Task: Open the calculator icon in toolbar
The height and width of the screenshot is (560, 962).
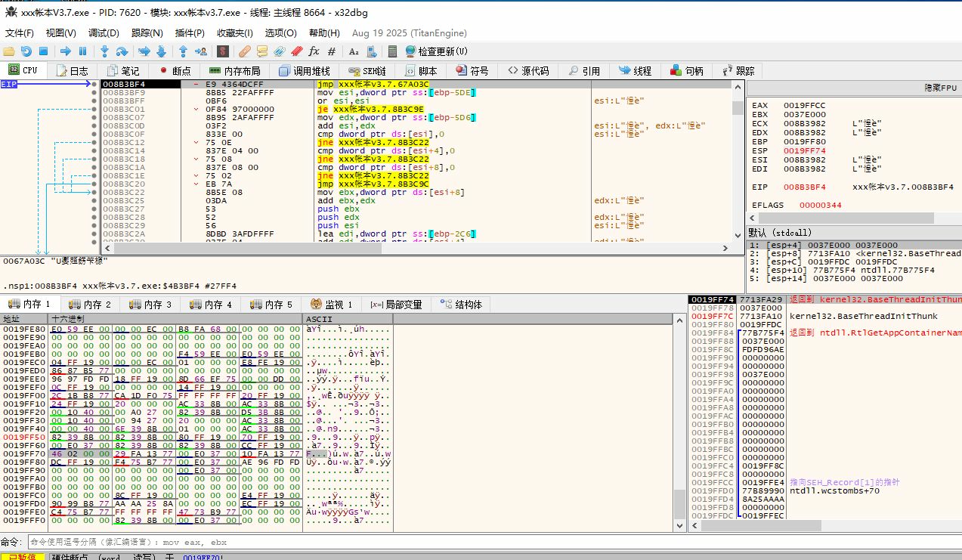Action: click(392, 51)
